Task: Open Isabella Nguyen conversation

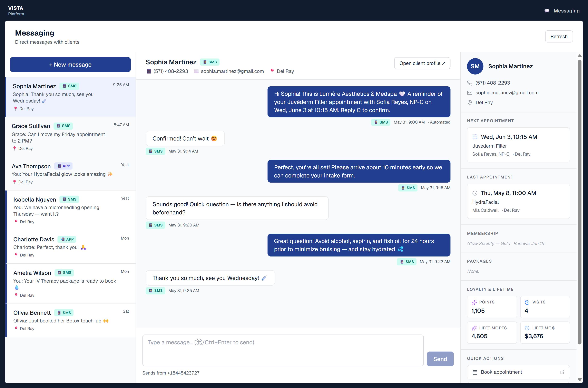Action: 70,210
